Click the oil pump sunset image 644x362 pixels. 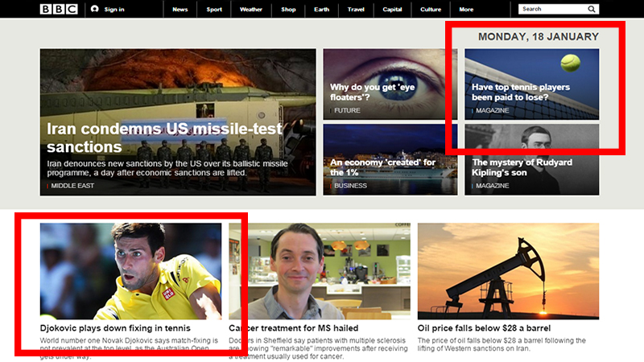coord(508,271)
